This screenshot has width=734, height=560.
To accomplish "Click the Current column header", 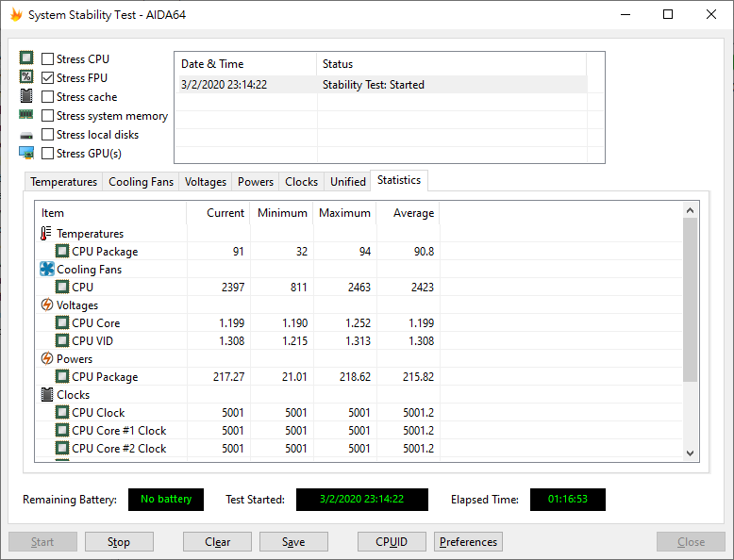I will [x=218, y=213].
